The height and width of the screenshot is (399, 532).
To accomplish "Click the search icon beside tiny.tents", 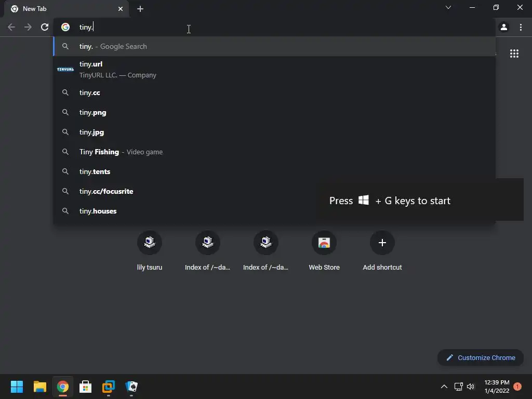I will (65, 171).
